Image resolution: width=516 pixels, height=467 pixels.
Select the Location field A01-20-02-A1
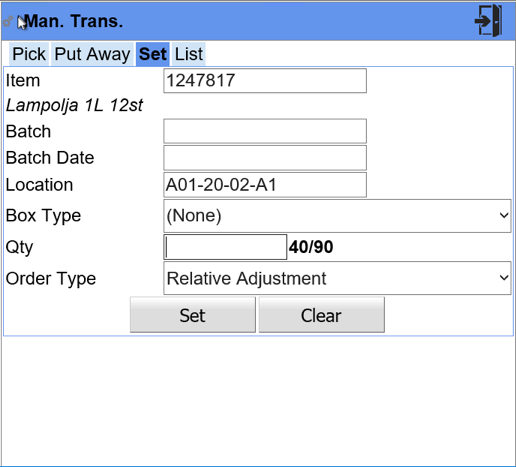pos(265,185)
